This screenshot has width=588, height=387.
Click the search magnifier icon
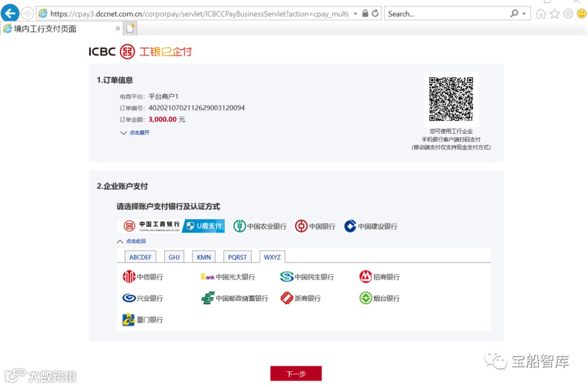514,14
